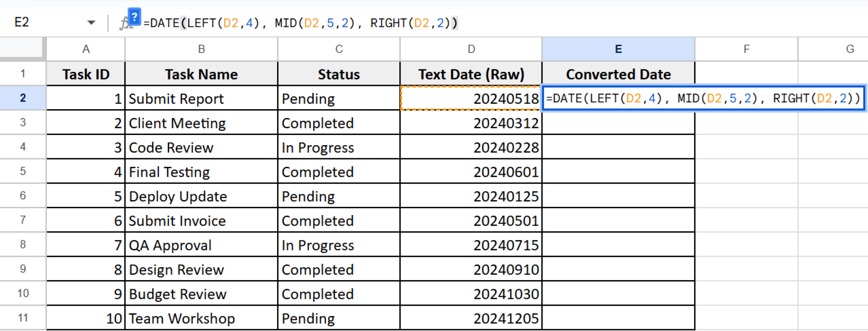
Task: Click the fx function icon
Action: point(124,23)
